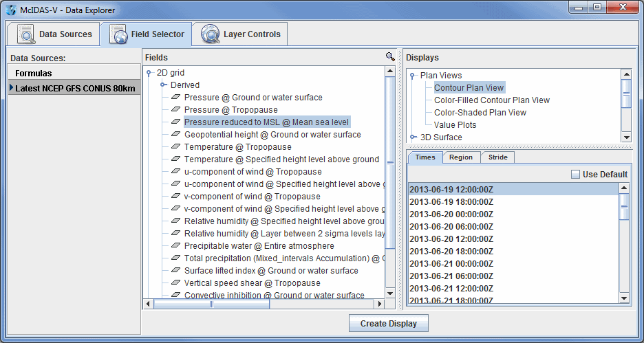This screenshot has width=644, height=343.
Task: Select v-component of wind @ Specified height
Action: [x=284, y=209]
